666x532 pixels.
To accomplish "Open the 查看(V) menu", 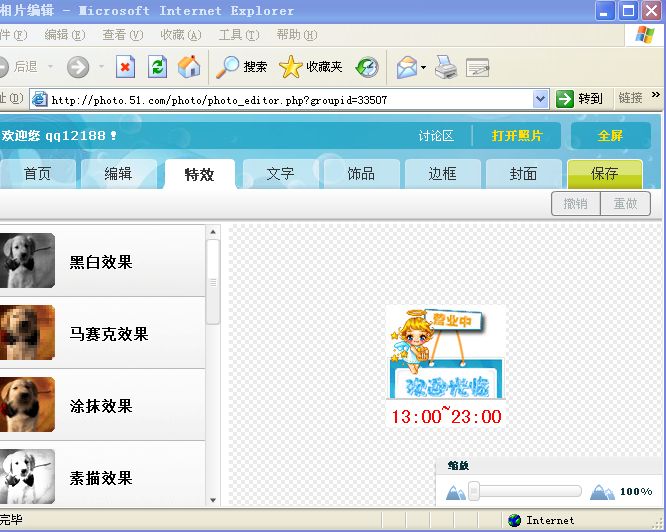I will point(123,35).
